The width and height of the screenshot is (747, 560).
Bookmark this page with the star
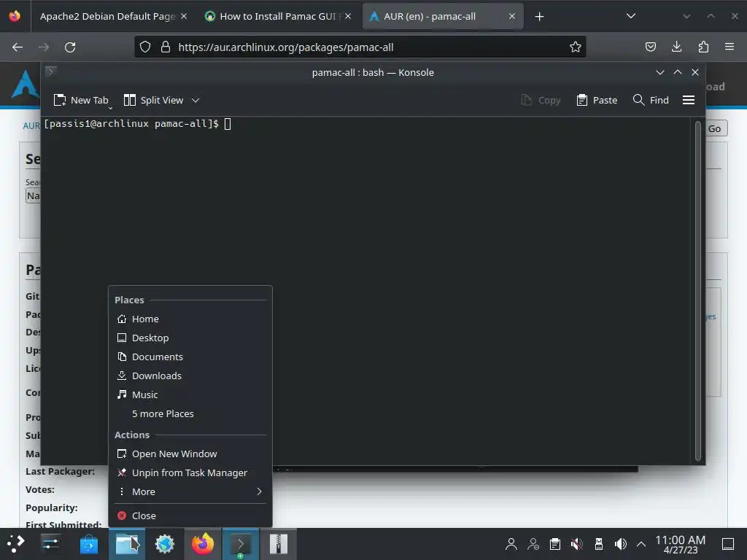pos(575,47)
